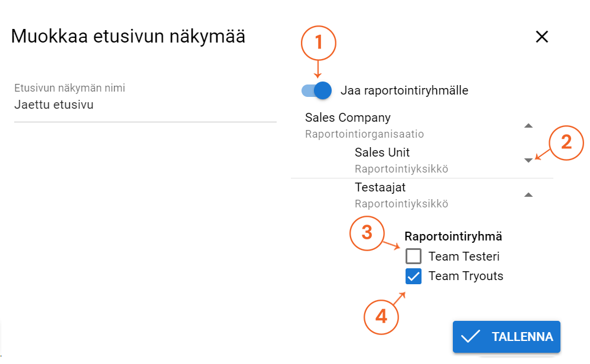Uncheck the Team Tryouts checkbox

tap(413, 276)
